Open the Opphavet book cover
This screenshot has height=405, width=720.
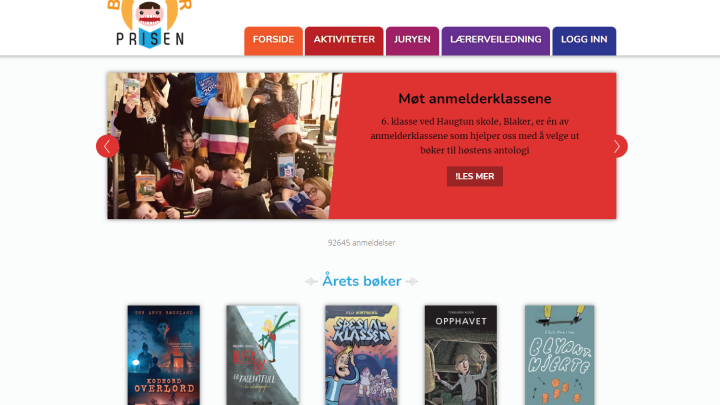click(461, 355)
